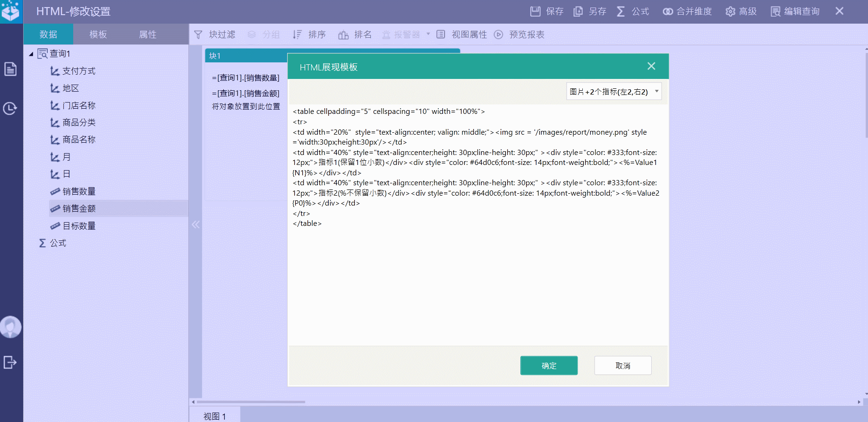This screenshot has height=422, width=868.
Task: Click edit query (编辑查询) button
Action: tap(795, 11)
